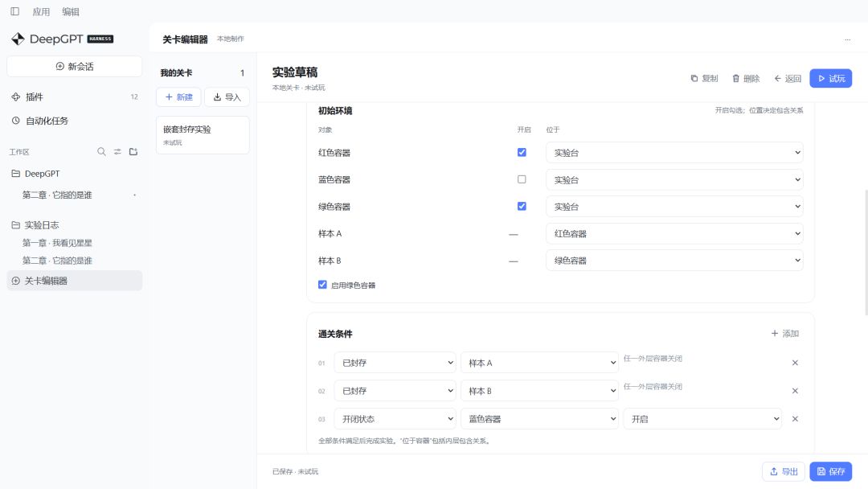Click the 复制 copy button

tap(704, 79)
